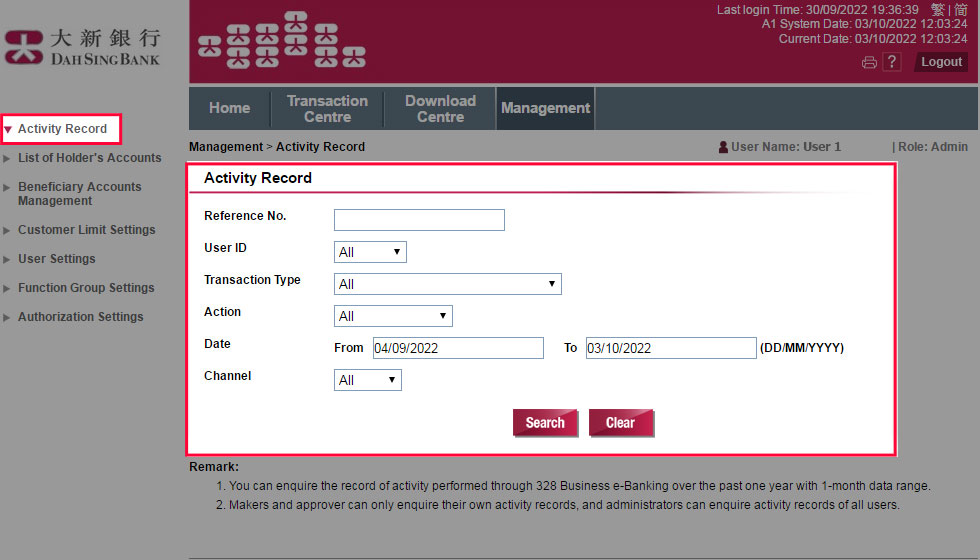
Task: Open the Action dropdown
Action: [393, 316]
